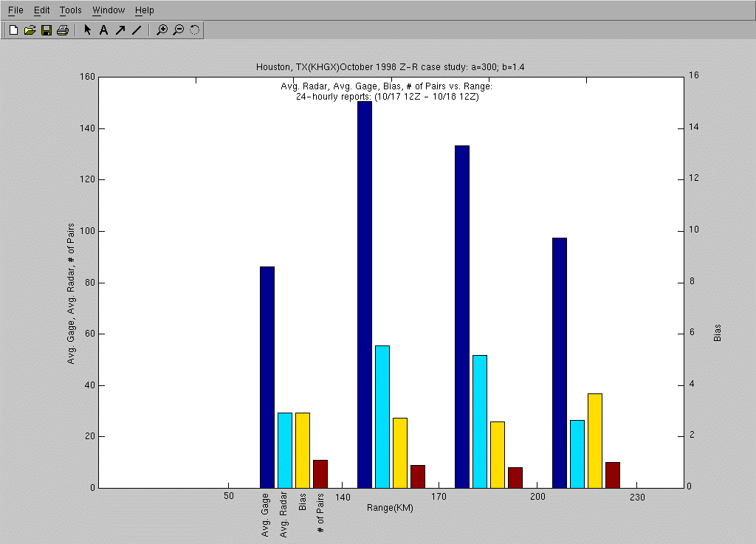The image size is (756, 544).
Task: Click the right y-axis label 'Bias'
Action: [718, 333]
